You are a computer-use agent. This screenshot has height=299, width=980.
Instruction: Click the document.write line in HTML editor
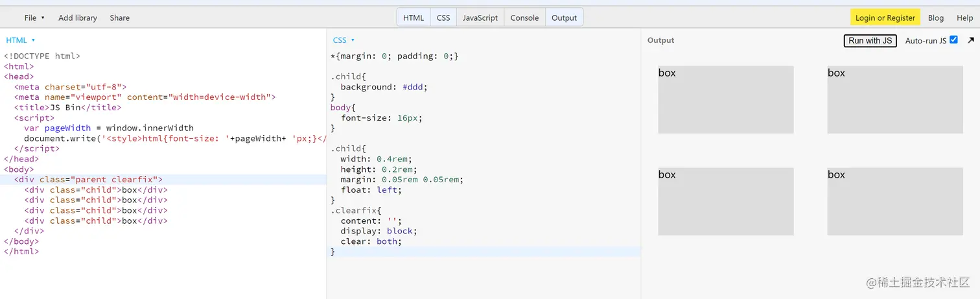click(175, 138)
